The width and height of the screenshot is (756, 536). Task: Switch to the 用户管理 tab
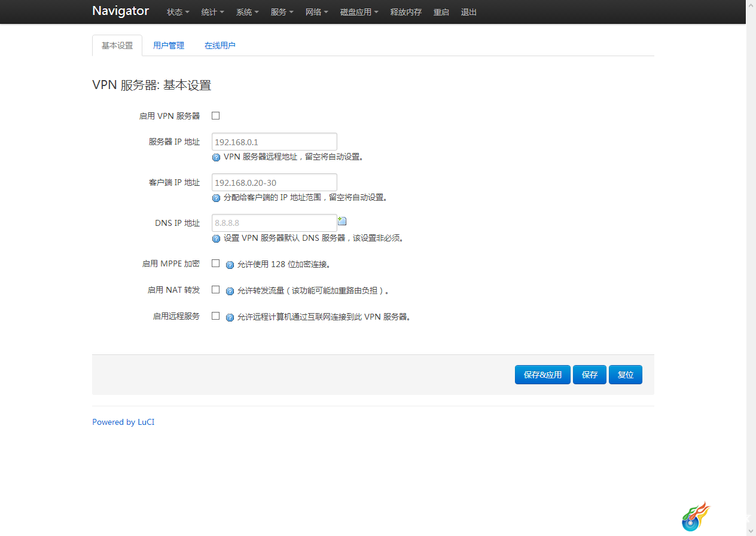coord(169,45)
